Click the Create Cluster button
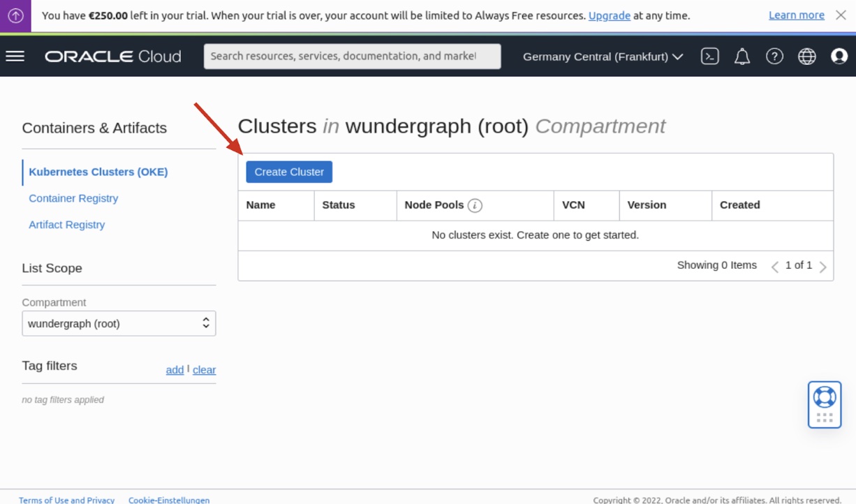This screenshot has height=504, width=856. [x=289, y=172]
